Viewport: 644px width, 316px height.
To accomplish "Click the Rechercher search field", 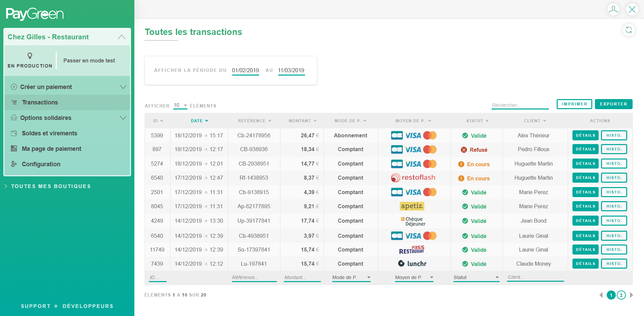I will [x=520, y=105].
